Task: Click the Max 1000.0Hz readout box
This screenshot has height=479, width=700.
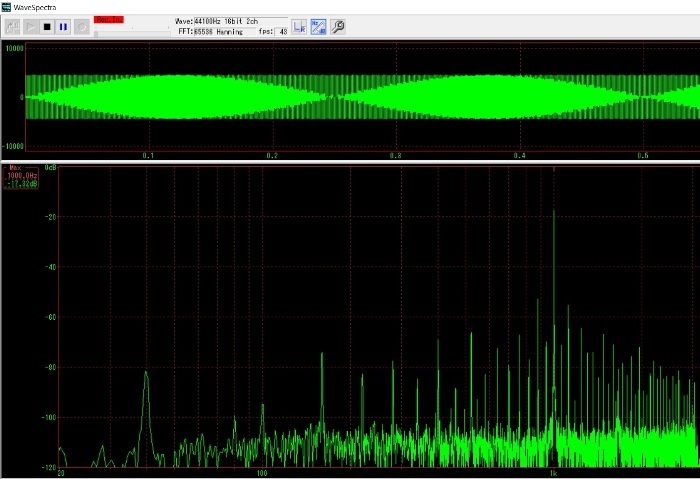Action: 21,176
